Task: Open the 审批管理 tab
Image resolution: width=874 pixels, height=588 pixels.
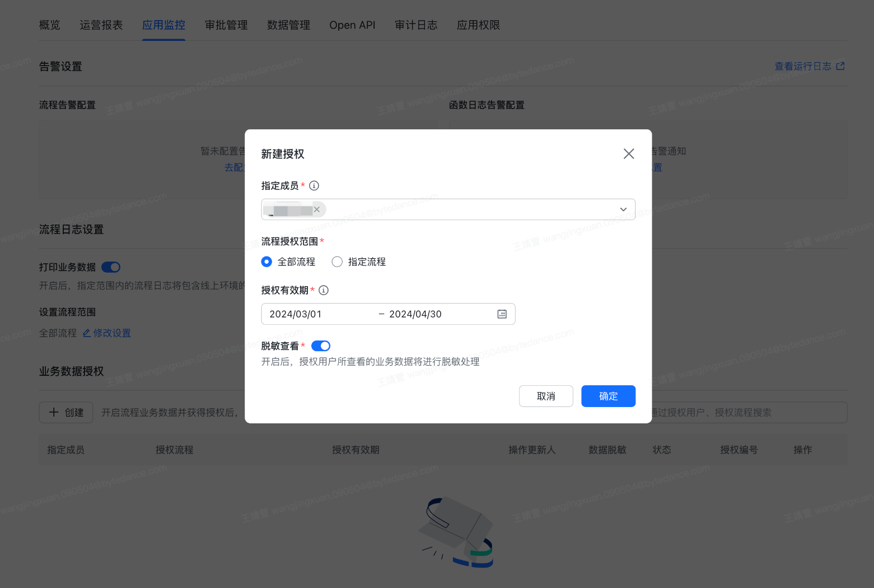Action: [226, 25]
